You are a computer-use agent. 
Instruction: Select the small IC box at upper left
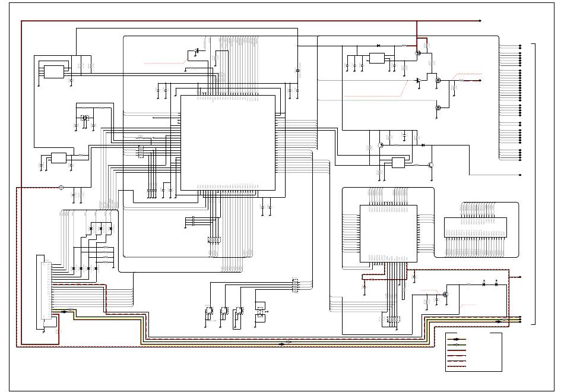(54, 72)
